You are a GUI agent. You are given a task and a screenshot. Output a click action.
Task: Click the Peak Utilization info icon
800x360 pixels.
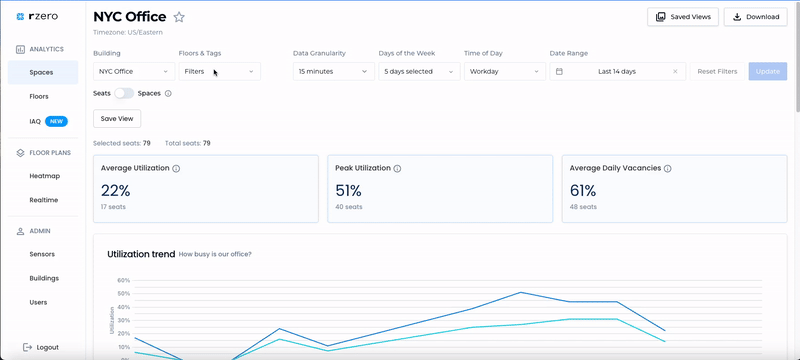coord(397,168)
